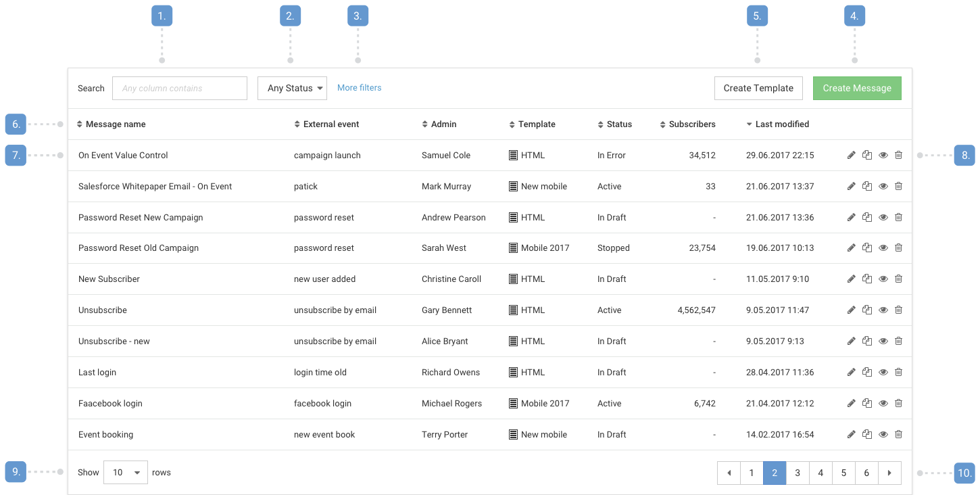This screenshot has width=980, height=495.
Task: Open eye preview for "Password Reset New Campaign"
Action: 883,217
